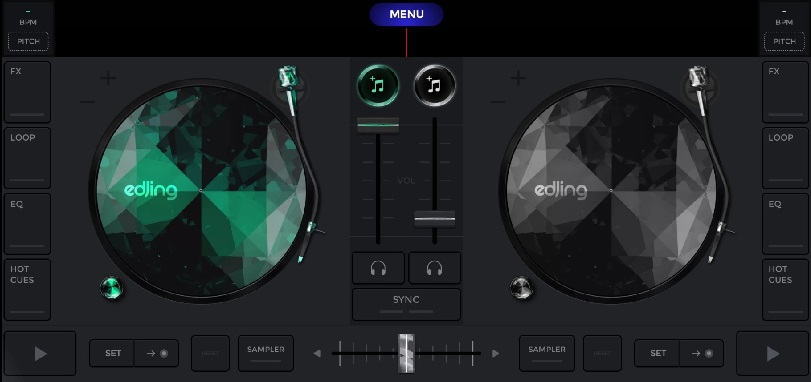
Task: Play the left deck
Action: tap(40, 354)
